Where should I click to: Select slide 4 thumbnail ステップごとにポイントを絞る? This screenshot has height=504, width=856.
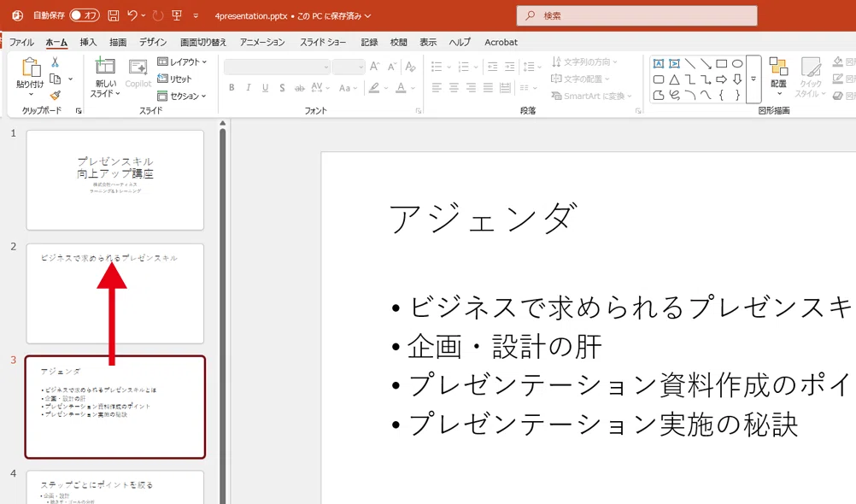(x=115, y=488)
